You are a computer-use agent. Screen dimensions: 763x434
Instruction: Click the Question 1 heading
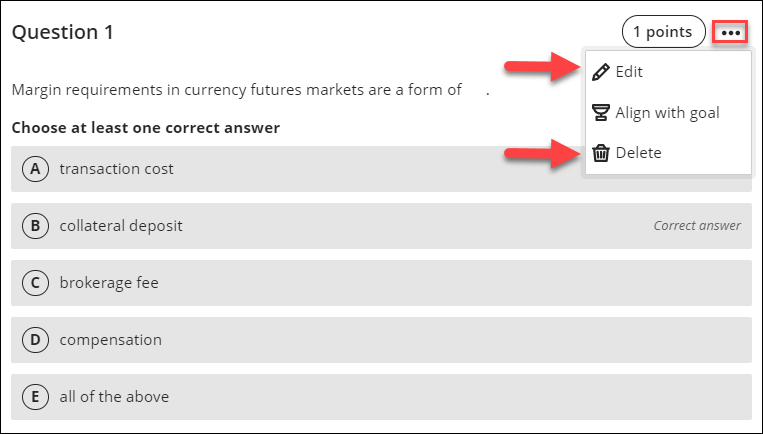[62, 32]
